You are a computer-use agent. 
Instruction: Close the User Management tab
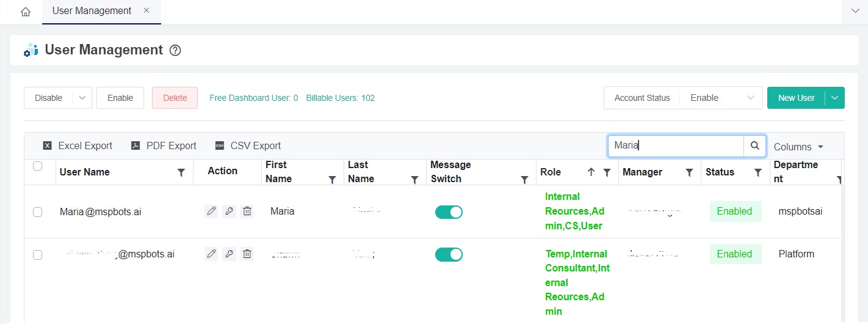coord(146,11)
